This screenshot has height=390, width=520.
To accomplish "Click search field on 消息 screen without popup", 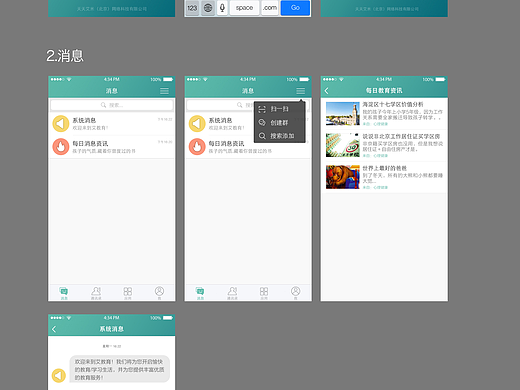I will tap(112, 105).
